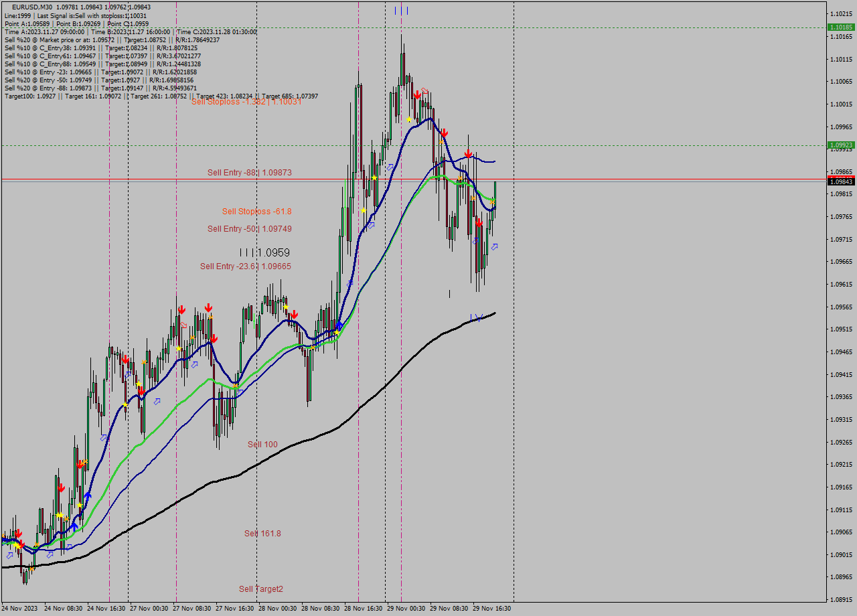Click the red sell arrow near the 28 Nov 00:30 candles
This screenshot has height=616, width=857.
tap(294, 313)
